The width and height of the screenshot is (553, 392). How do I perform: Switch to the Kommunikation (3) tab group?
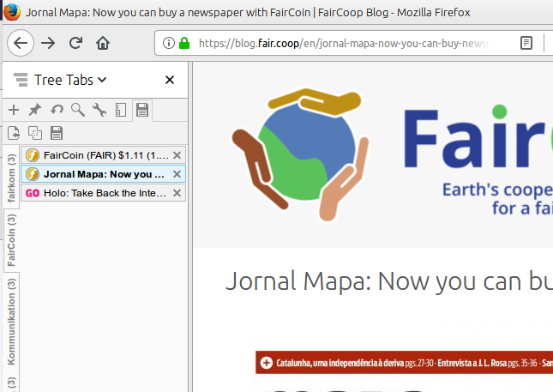coord(11,321)
